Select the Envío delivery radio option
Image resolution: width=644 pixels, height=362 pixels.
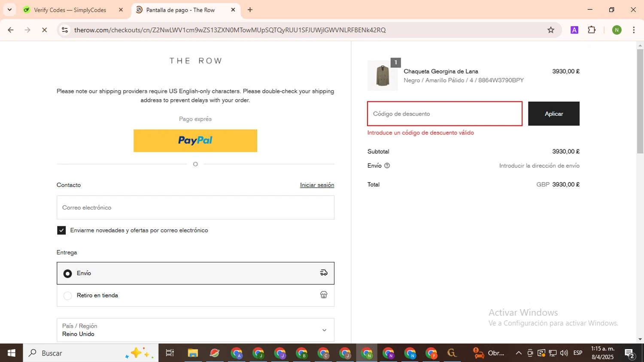(x=67, y=274)
